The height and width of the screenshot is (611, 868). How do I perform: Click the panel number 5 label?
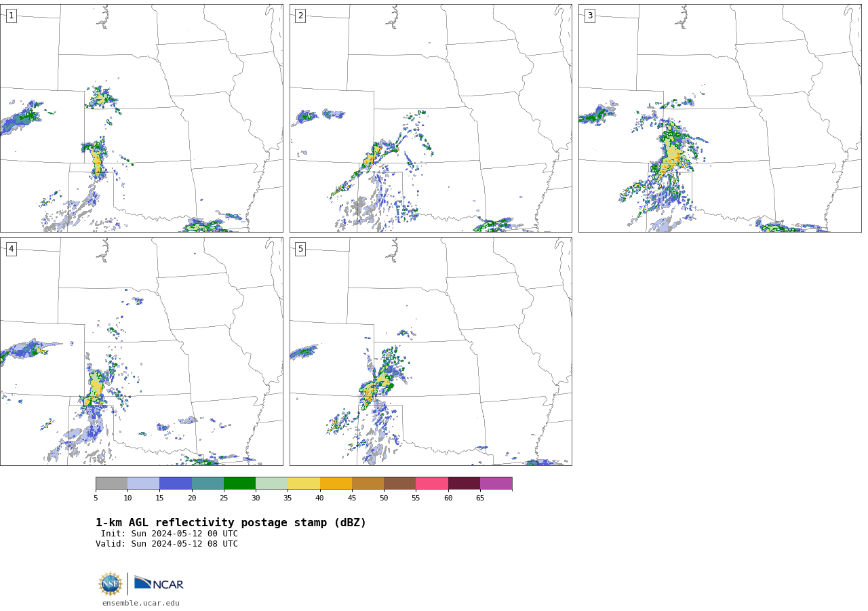[300, 249]
